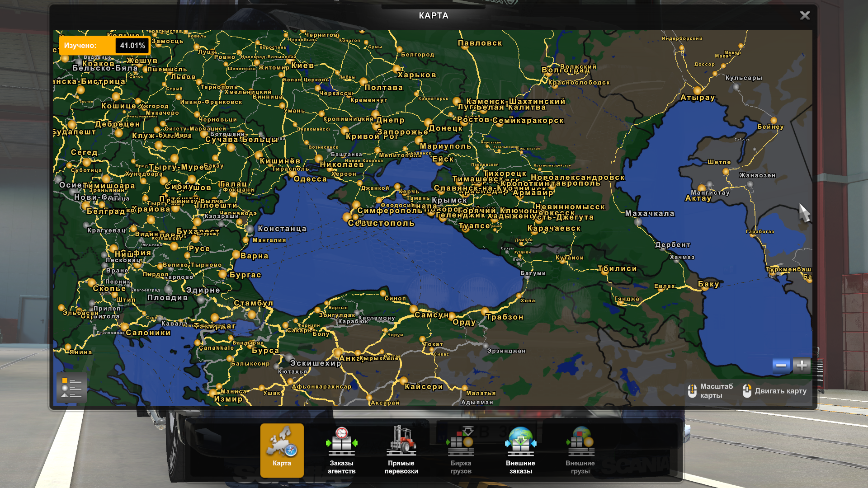This screenshot has width=868, height=488.
Task: Close the map window with X
Action: 805,15
